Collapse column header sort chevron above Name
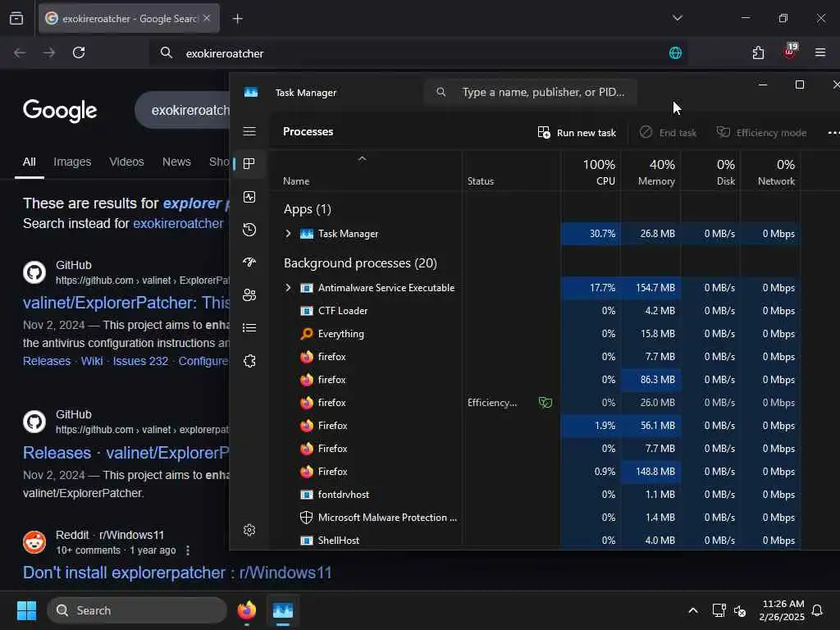 362,158
